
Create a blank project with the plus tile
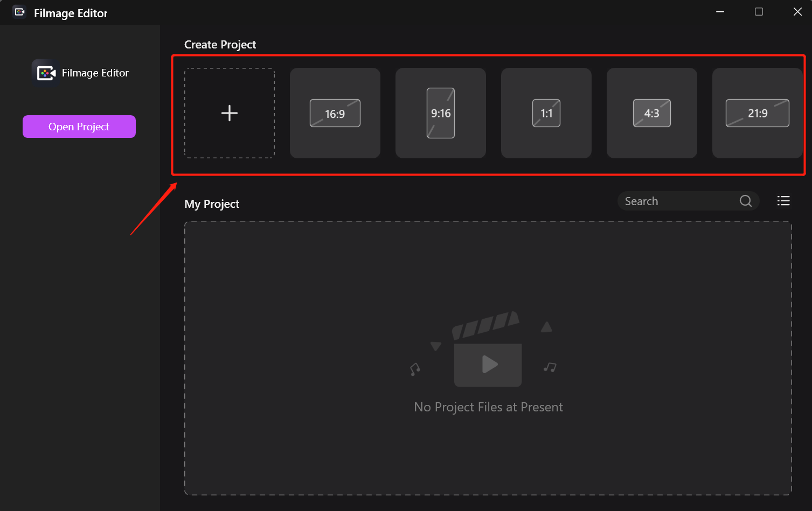coord(230,113)
